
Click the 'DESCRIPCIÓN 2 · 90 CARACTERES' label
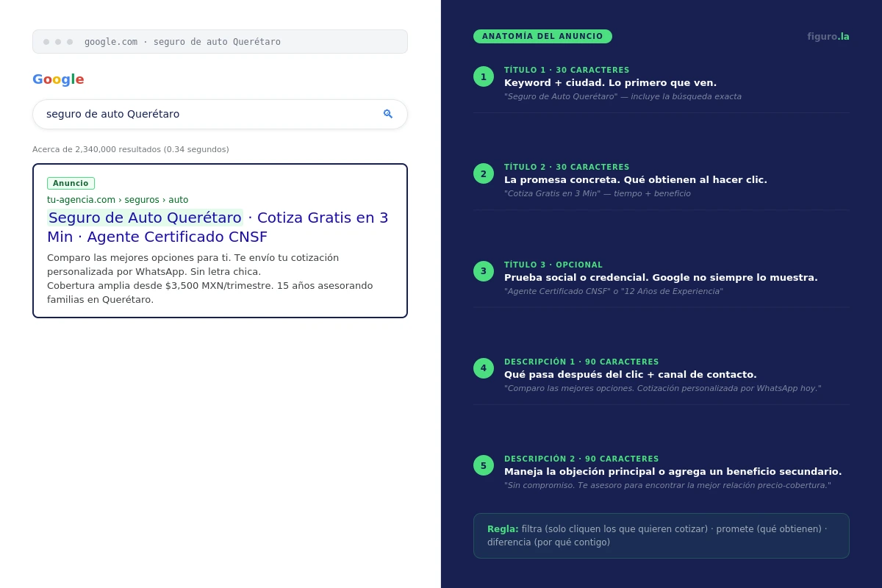pos(581,459)
